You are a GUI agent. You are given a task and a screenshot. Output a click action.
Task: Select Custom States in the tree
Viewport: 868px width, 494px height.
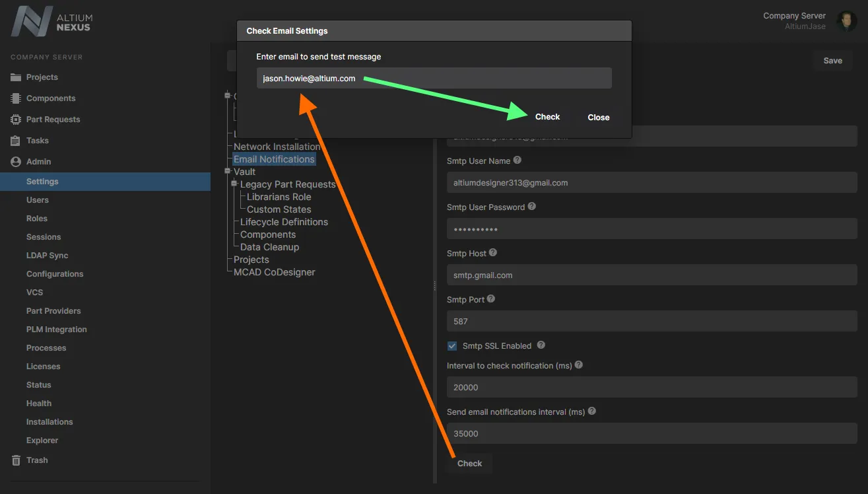pyautogui.click(x=279, y=209)
